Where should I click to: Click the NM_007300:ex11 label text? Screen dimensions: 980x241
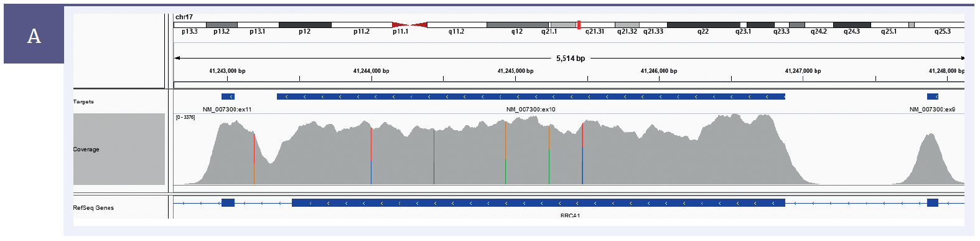pos(227,110)
